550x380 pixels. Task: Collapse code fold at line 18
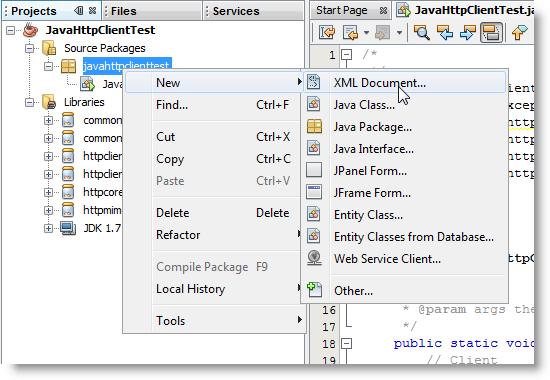point(347,343)
